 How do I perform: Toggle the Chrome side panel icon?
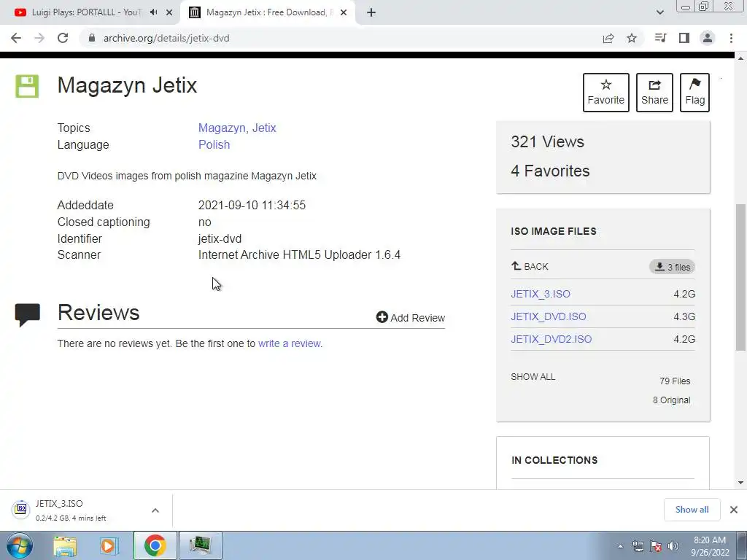coord(684,38)
